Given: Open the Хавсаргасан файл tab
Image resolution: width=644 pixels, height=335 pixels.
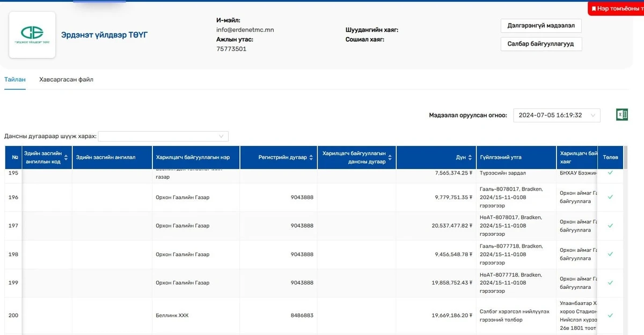Looking at the screenshot, I should pyautogui.click(x=66, y=79).
